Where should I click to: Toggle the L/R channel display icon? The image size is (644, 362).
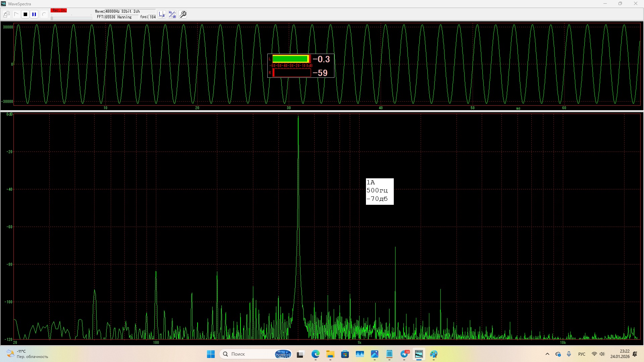pyautogui.click(x=162, y=14)
